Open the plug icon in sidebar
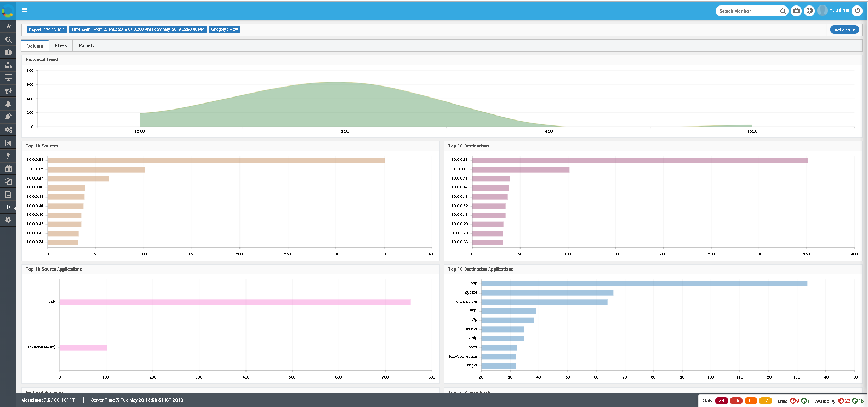 click(x=8, y=117)
